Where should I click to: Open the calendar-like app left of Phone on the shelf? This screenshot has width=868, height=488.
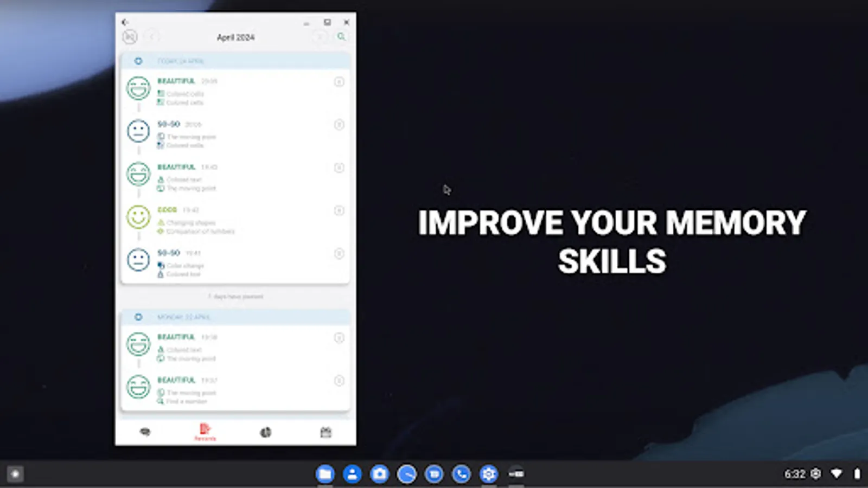pos(434,474)
